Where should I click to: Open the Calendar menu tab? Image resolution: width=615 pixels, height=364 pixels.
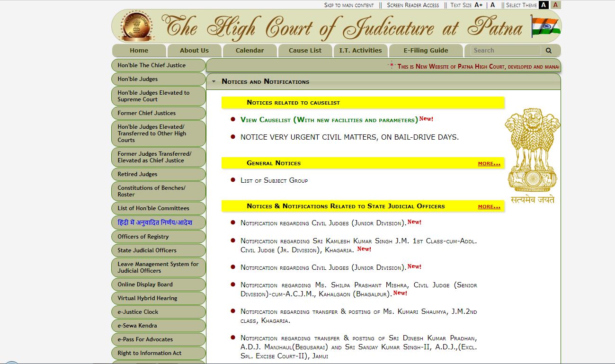coord(250,51)
